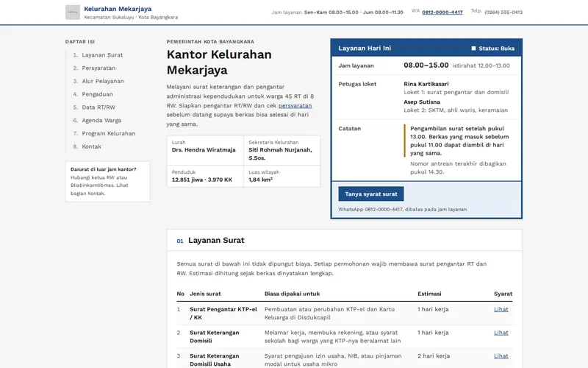Select Data RT/RW in table of contents
The height and width of the screenshot is (368, 588).
click(98, 107)
